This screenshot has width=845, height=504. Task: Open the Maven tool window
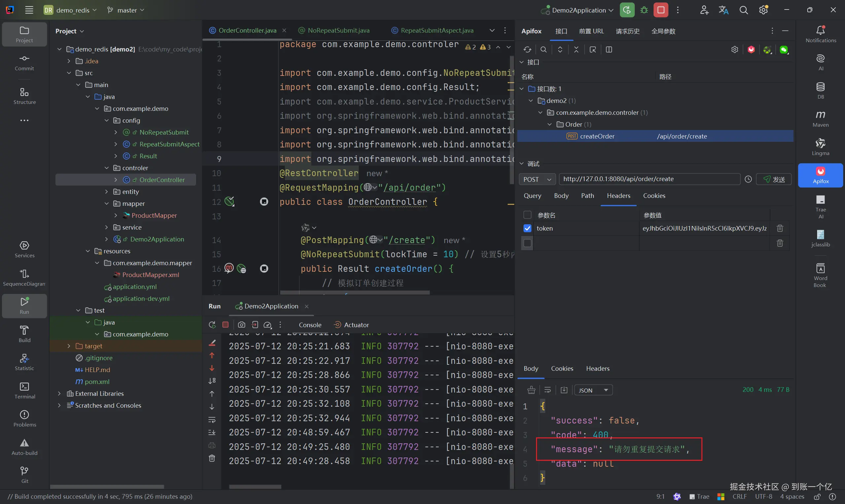(x=820, y=118)
